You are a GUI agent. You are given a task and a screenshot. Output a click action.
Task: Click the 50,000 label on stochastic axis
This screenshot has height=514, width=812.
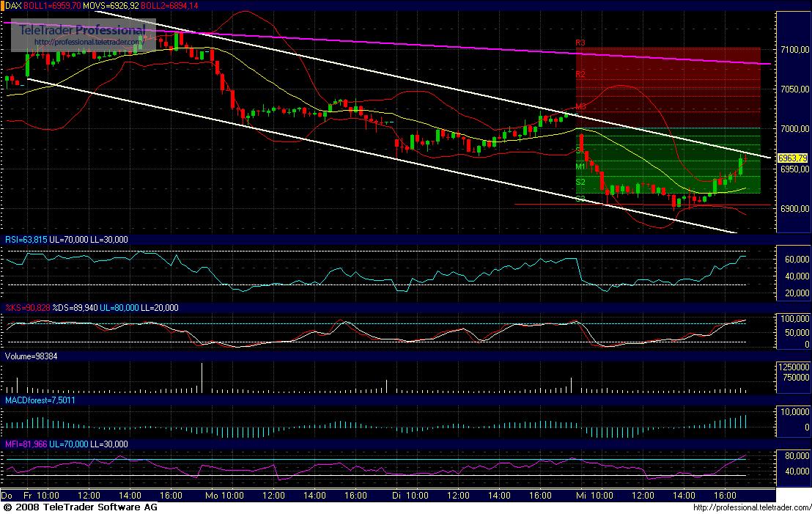[797, 333]
